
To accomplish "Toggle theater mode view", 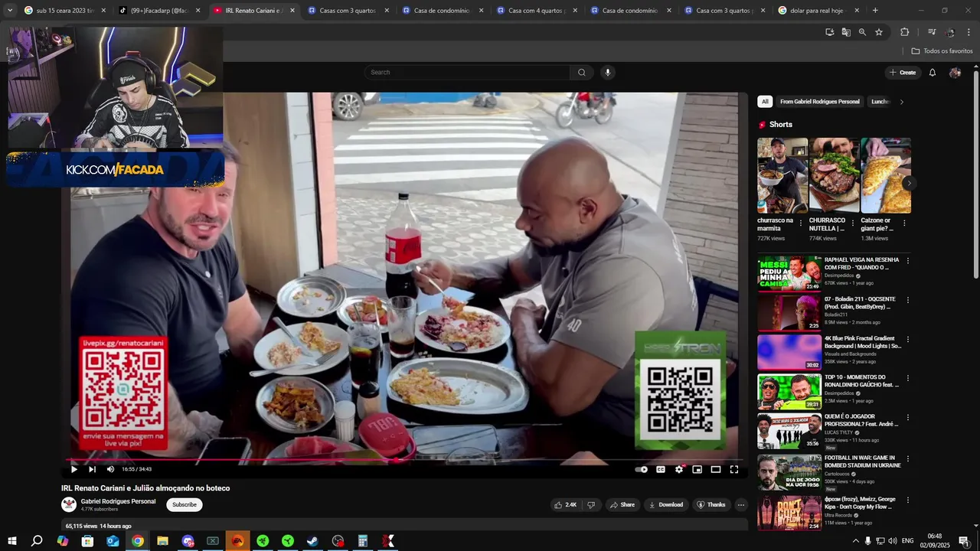I will (716, 469).
